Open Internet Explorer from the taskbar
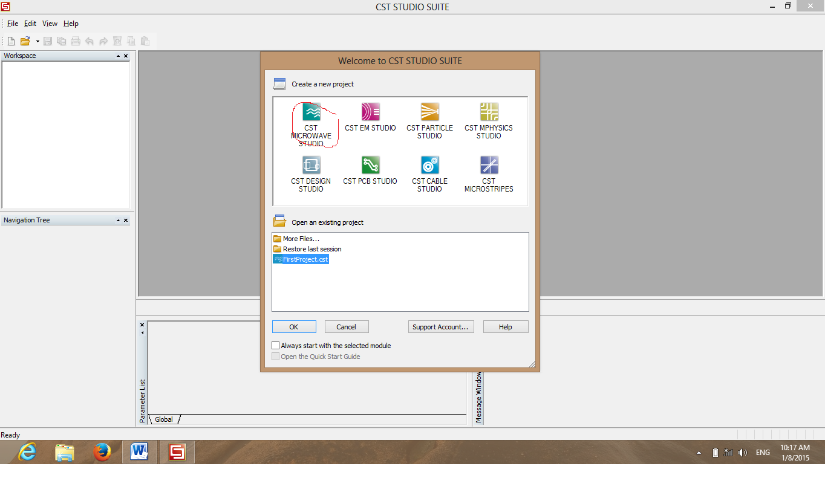 tap(27, 451)
